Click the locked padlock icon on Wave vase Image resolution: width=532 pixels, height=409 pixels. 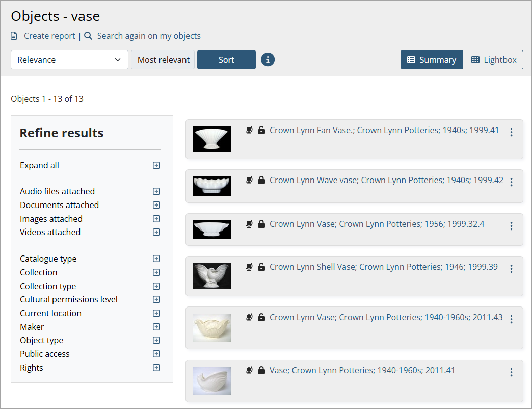tap(261, 181)
